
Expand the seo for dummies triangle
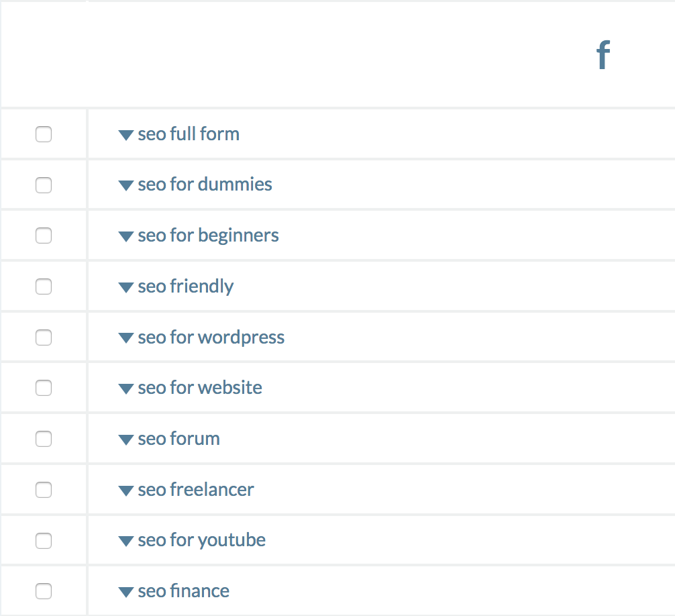point(125,185)
